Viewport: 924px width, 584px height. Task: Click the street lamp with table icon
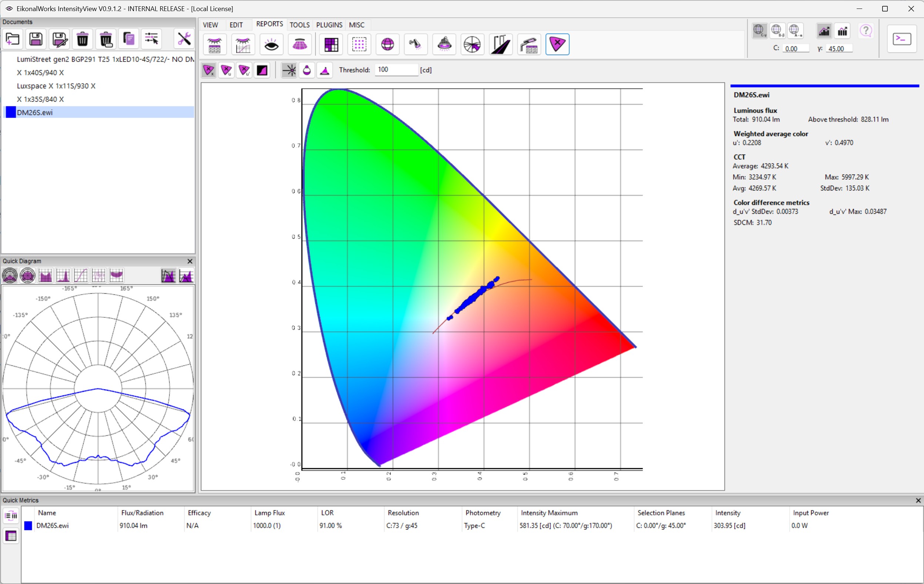point(529,44)
